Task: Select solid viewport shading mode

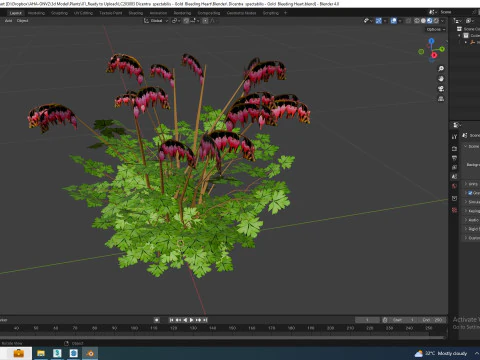Action: (423, 21)
